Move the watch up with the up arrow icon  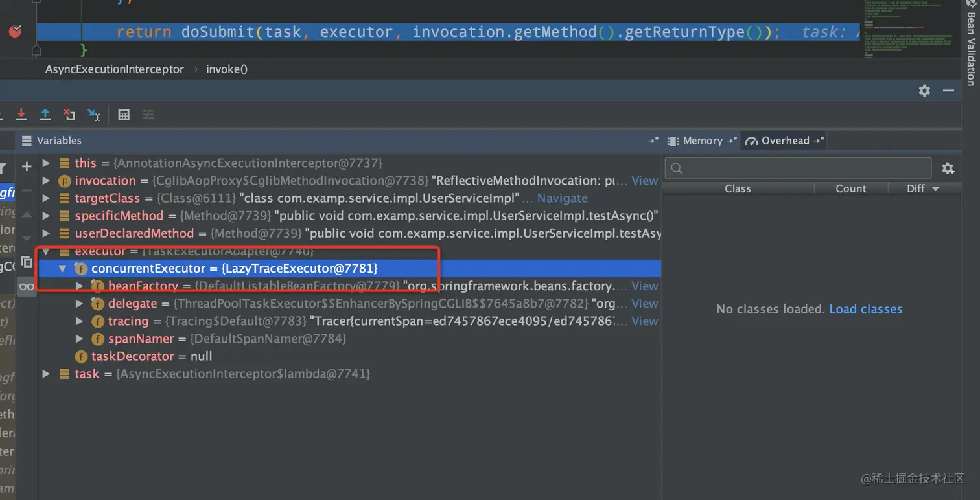click(x=27, y=214)
